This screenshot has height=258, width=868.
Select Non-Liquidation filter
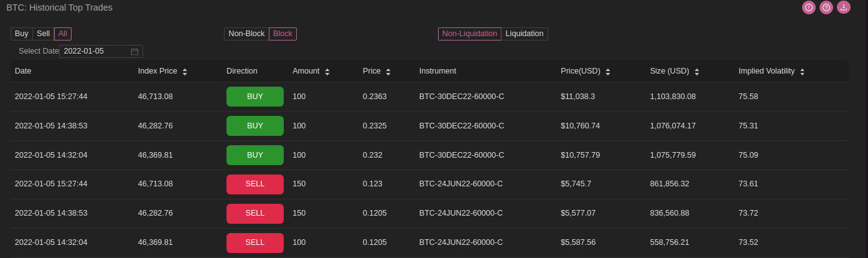tap(470, 34)
